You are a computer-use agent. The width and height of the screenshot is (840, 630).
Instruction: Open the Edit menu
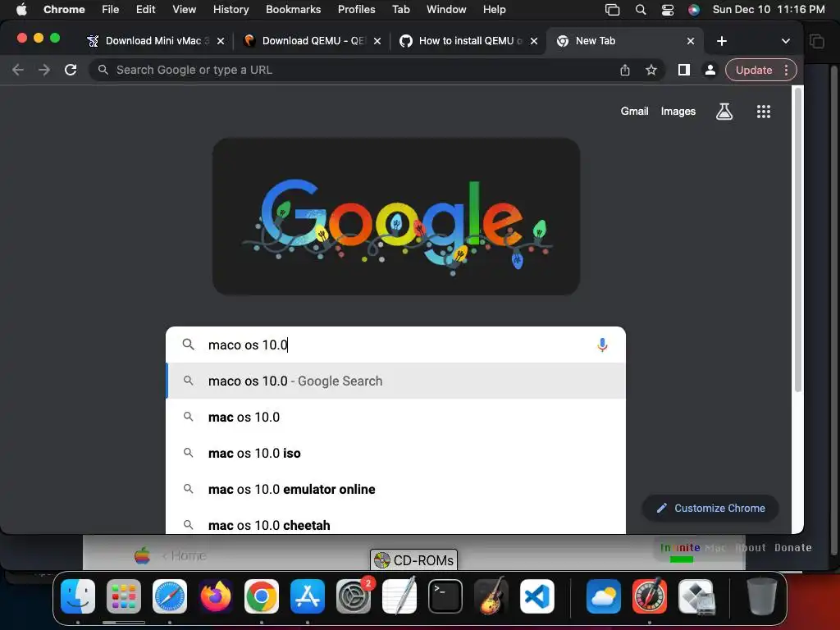point(145,9)
